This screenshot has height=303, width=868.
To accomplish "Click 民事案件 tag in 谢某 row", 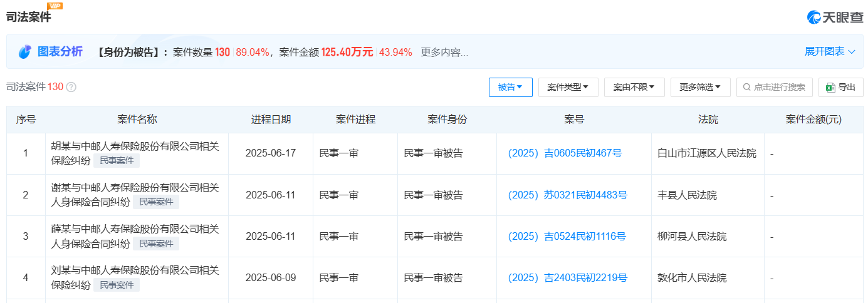I will click(156, 202).
